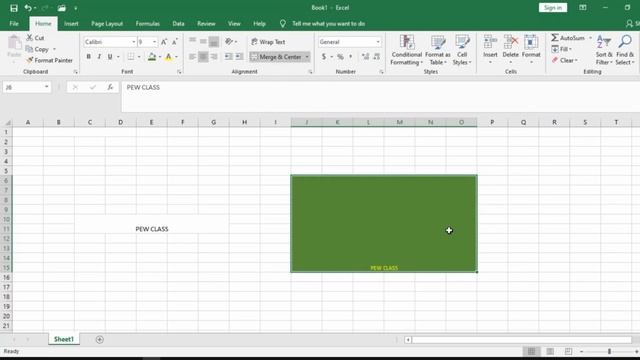Click the Increase Indent icon

(239, 57)
